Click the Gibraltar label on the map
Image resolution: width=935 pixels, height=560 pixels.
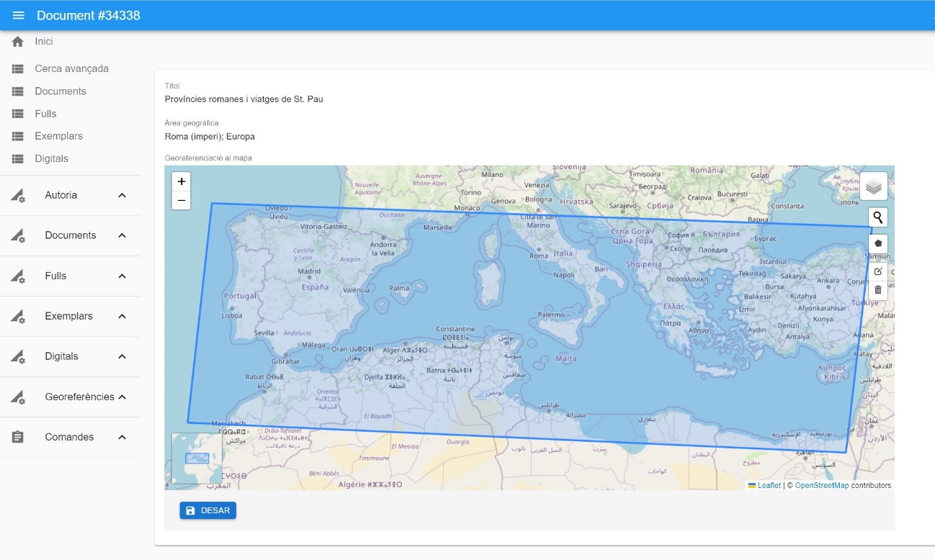(286, 361)
